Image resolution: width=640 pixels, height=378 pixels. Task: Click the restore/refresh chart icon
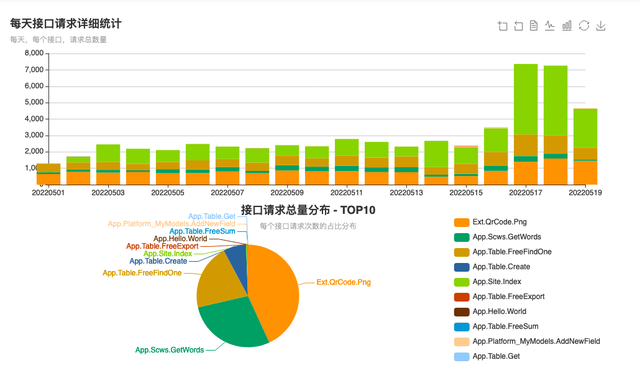pos(584,26)
